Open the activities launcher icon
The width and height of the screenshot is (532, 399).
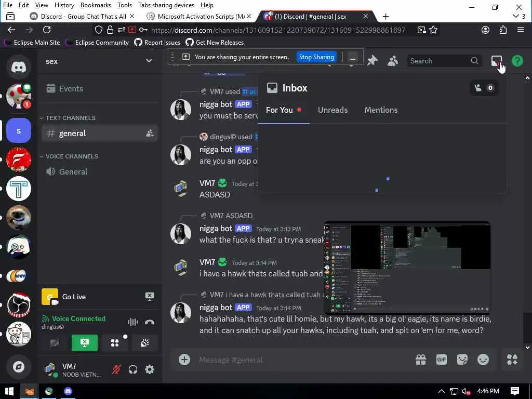coord(115,343)
